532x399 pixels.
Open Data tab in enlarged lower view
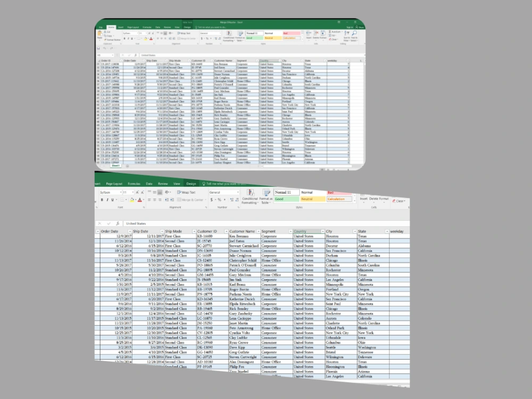[x=149, y=184]
